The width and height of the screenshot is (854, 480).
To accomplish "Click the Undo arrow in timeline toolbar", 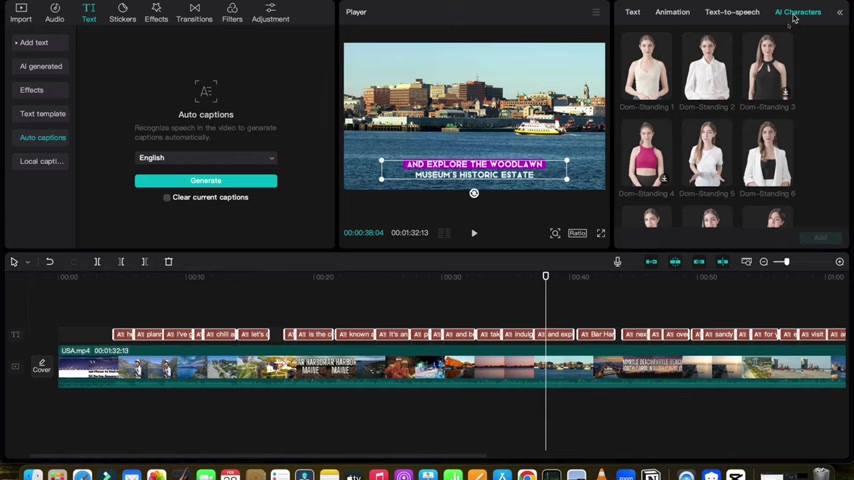I will click(49, 262).
